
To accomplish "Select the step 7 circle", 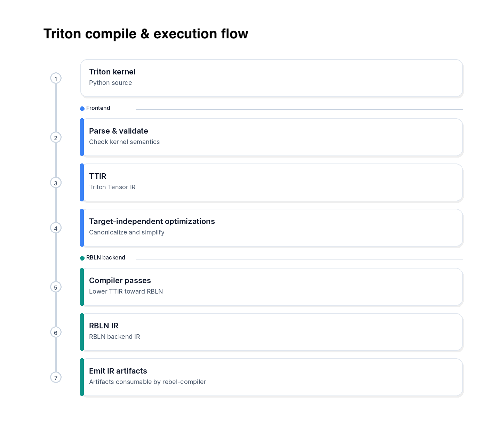I will coord(56,377).
